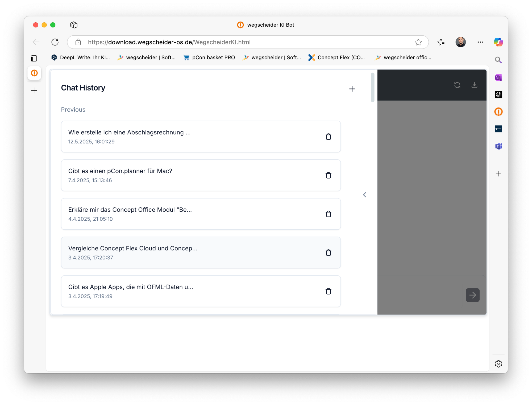The width and height of the screenshot is (532, 405).
Task: Open DeepL in the sidebar
Action: coord(498,129)
